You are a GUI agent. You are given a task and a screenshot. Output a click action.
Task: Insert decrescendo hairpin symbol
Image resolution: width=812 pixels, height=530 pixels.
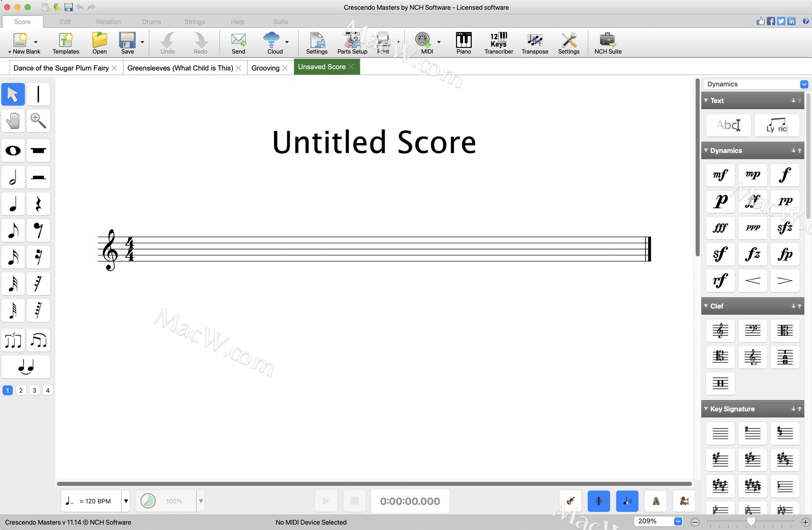pos(785,281)
